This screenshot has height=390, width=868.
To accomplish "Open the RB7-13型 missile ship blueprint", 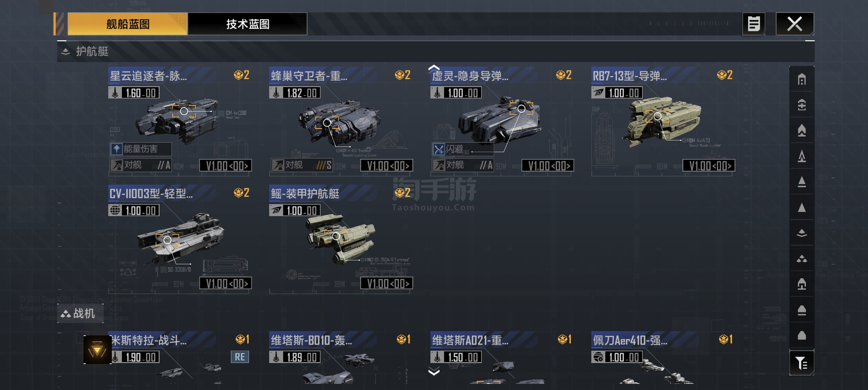I will coord(663,121).
